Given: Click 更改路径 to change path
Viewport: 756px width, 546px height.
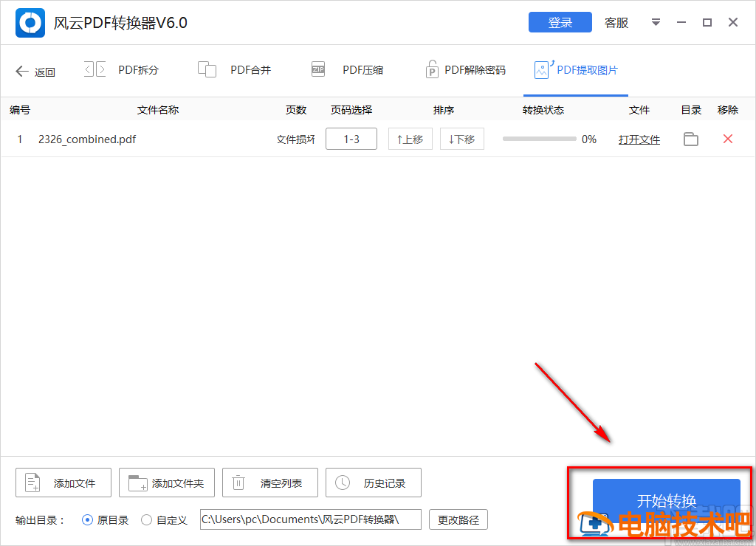Looking at the screenshot, I should [458, 519].
